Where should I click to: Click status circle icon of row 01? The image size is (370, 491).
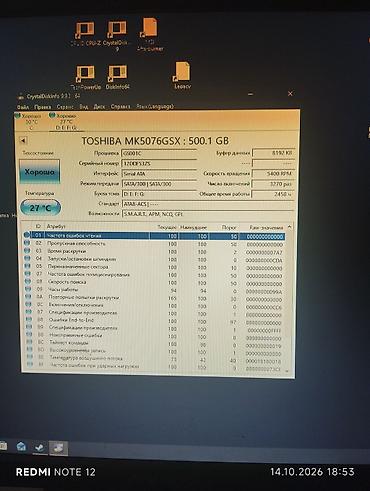(27, 235)
